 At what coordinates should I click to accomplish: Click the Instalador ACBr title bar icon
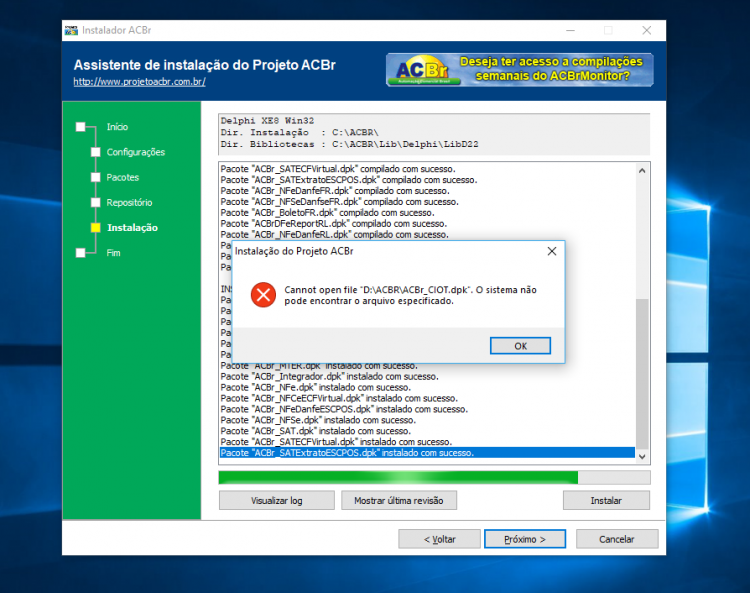coord(71,31)
